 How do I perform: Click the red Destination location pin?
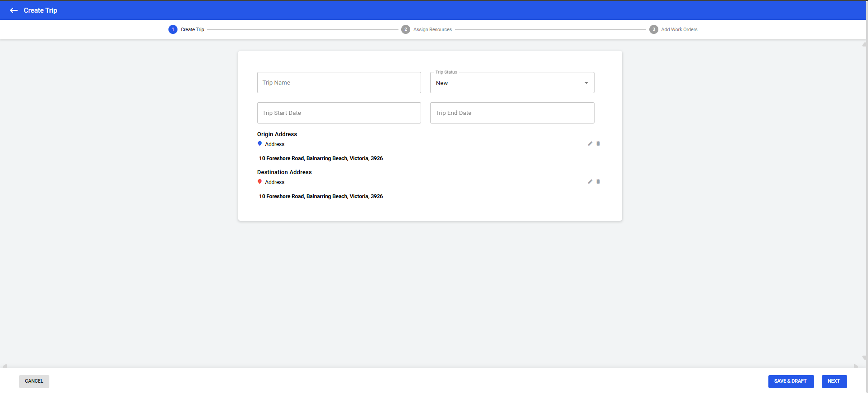(x=259, y=182)
